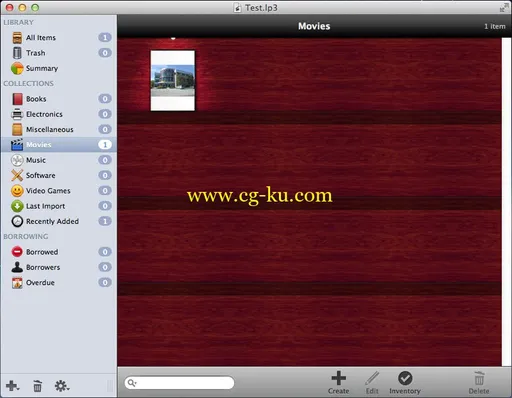
Task: Select the Music disc icon
Action: tap(17, 160)
